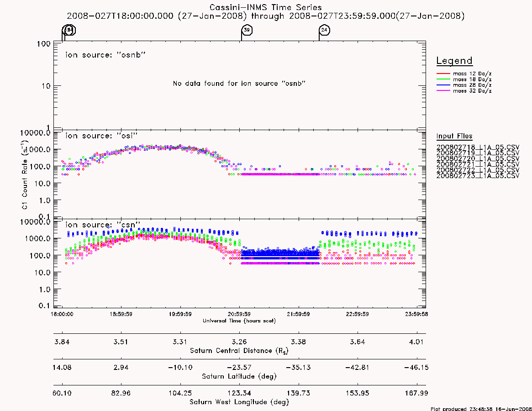The width and height of the screenshot is (532, 411).
Task: Select file name 200802721_L1A_05.CSV
Action: point(478,164)
